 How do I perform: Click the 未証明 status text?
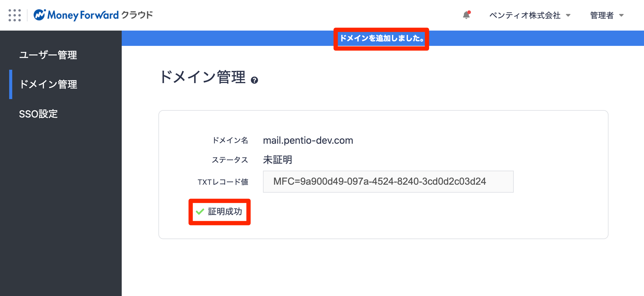(277, 160)
